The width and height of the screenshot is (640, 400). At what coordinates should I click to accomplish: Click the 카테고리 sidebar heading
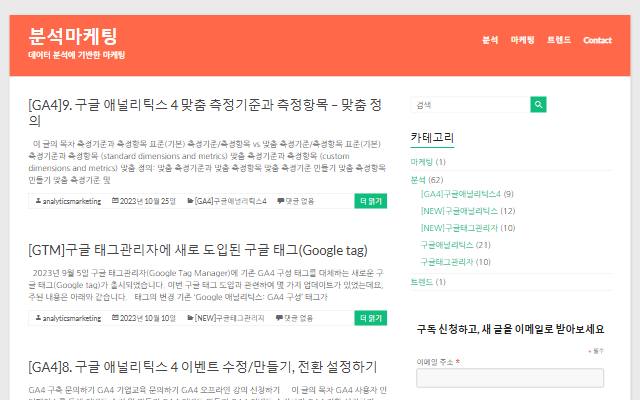pyautogui.click(x=432, y=138)
